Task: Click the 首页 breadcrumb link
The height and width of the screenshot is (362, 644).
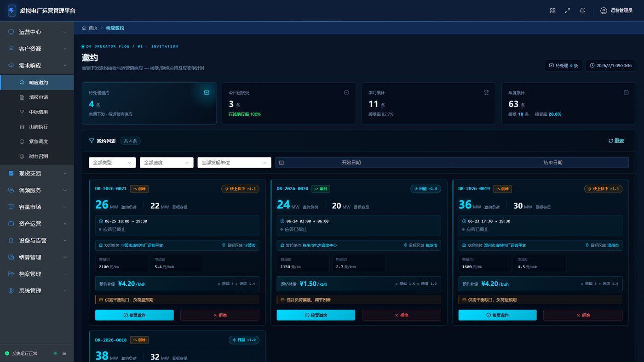Action: coord(93,28)
